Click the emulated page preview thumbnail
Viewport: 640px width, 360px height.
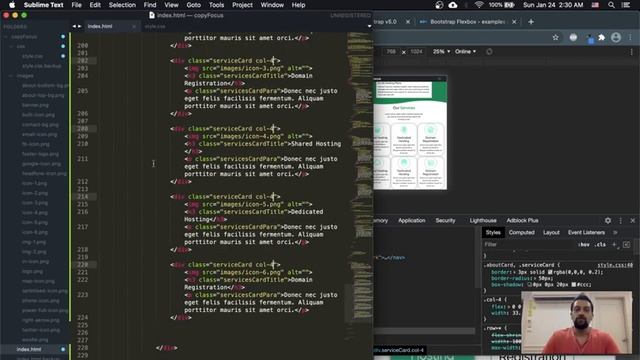[x=410, y=132]
